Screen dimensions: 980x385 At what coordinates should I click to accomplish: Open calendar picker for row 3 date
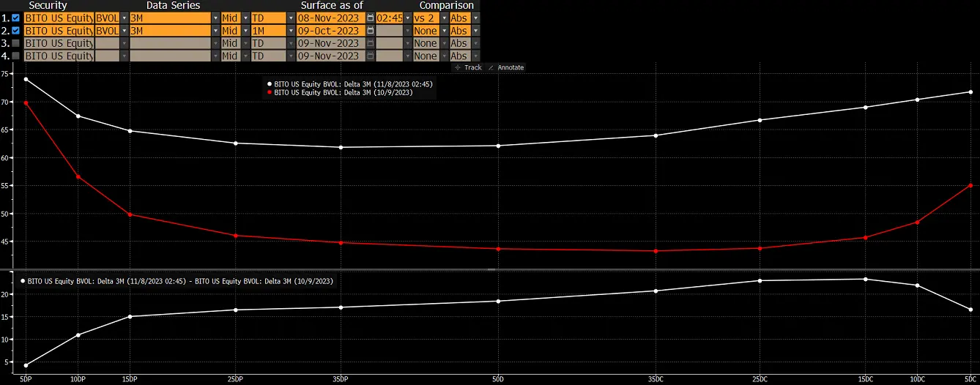(371, 43)
